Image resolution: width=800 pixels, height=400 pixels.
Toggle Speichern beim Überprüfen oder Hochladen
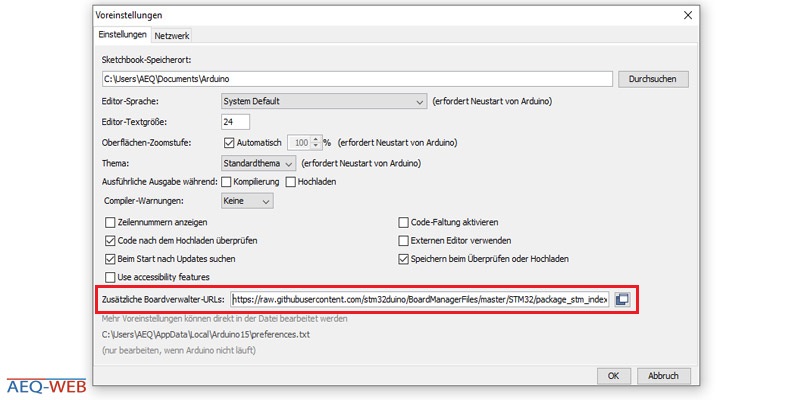[x=404, y=259]
